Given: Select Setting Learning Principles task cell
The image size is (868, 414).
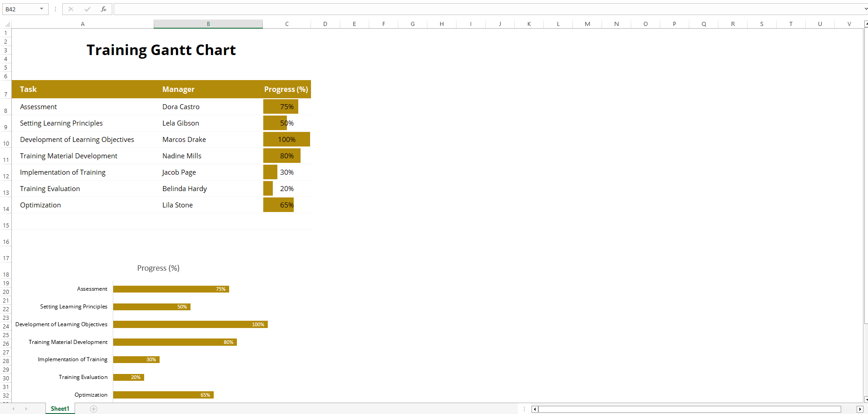Looking at the screenshot, I should point(83,123).
